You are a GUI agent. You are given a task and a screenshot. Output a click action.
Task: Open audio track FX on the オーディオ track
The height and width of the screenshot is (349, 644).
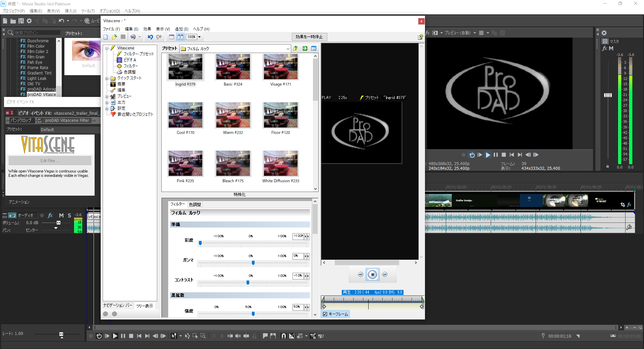pos(50,215)
